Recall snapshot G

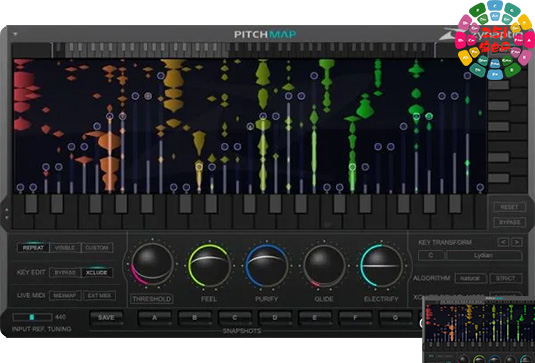(x=395, y=318)
